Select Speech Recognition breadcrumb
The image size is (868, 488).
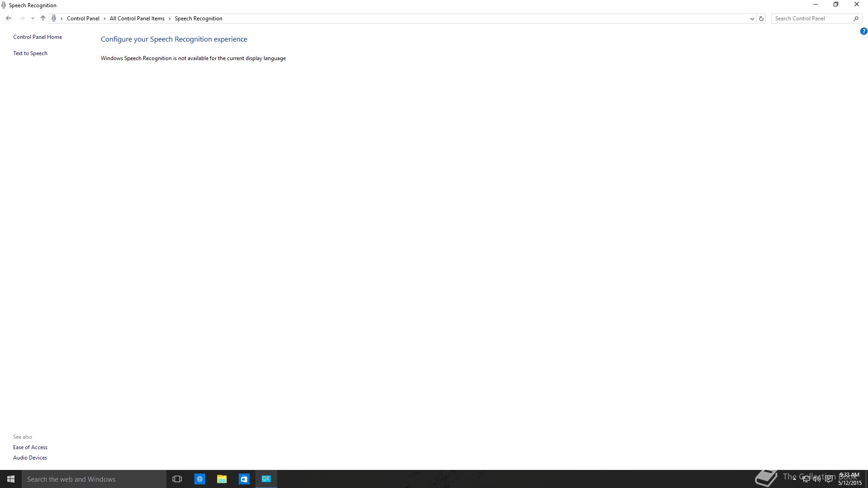tap(198, 19)
